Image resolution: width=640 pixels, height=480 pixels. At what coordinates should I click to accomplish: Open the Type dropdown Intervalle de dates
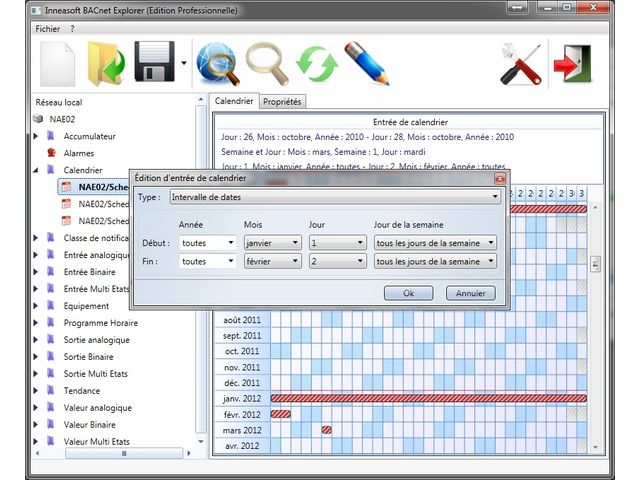(x=333, y=197)
